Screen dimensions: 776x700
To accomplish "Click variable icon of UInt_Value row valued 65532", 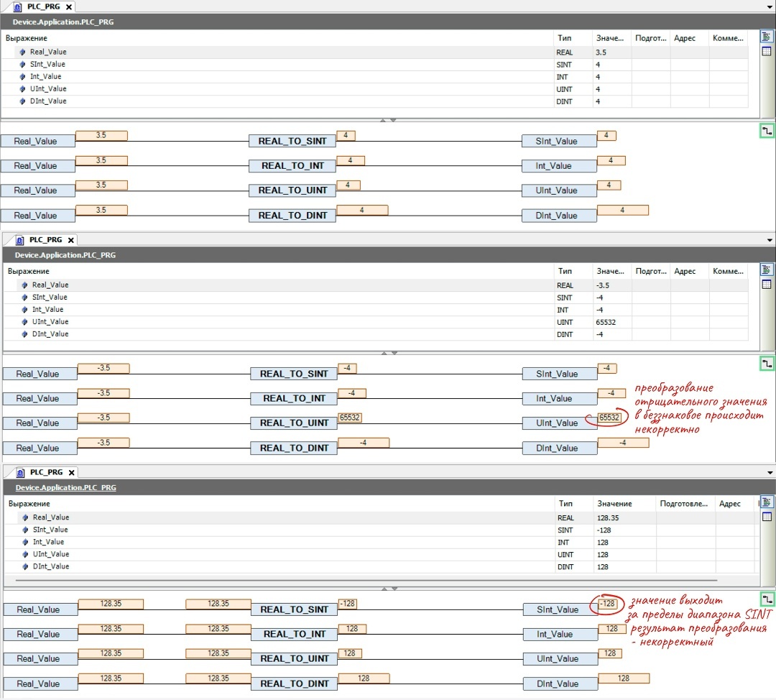I will (24, 322).
